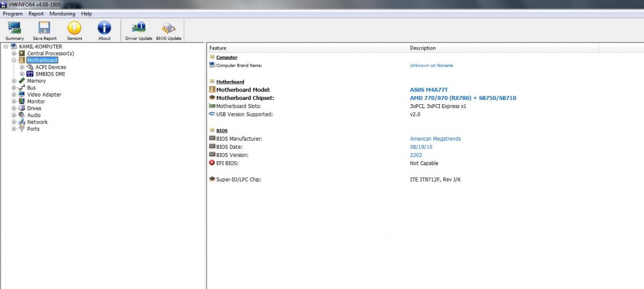
Task: Click the 'Unknown on Noname' value
Action: pos(431,66)
